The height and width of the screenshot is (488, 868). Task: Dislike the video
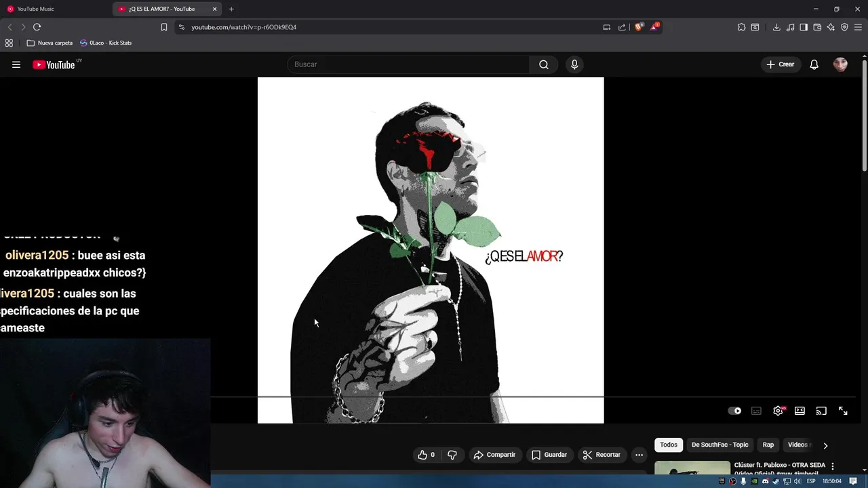tap(452, 455)
